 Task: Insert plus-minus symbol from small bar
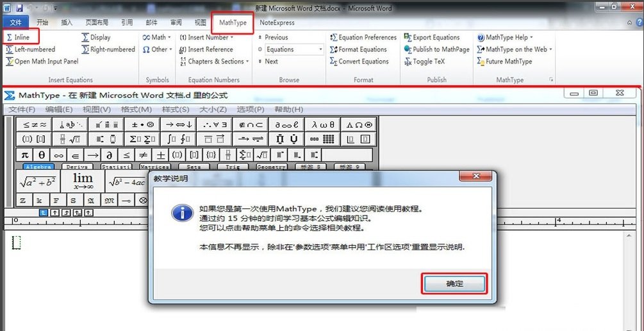pos(160,155)
